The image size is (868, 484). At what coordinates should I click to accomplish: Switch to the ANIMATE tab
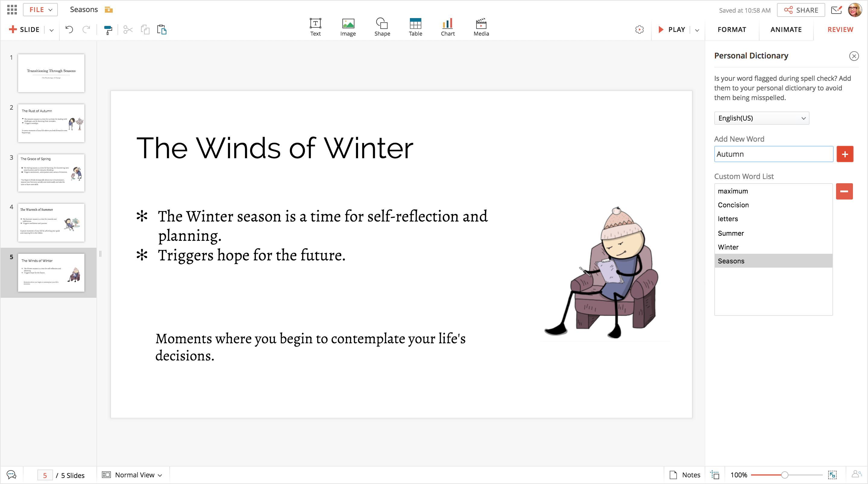786,30
